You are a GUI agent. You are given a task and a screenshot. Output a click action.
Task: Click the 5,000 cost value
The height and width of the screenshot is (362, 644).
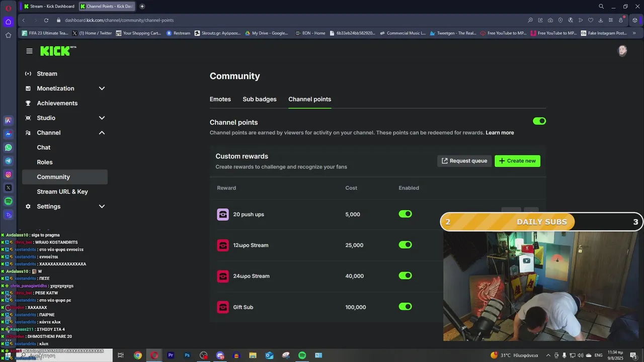point(353,215)
